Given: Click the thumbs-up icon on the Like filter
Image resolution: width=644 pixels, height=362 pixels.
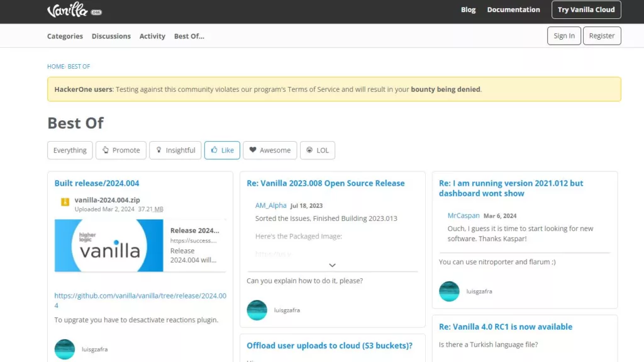Looking at the screenshot, I should [x=214, y=150].
